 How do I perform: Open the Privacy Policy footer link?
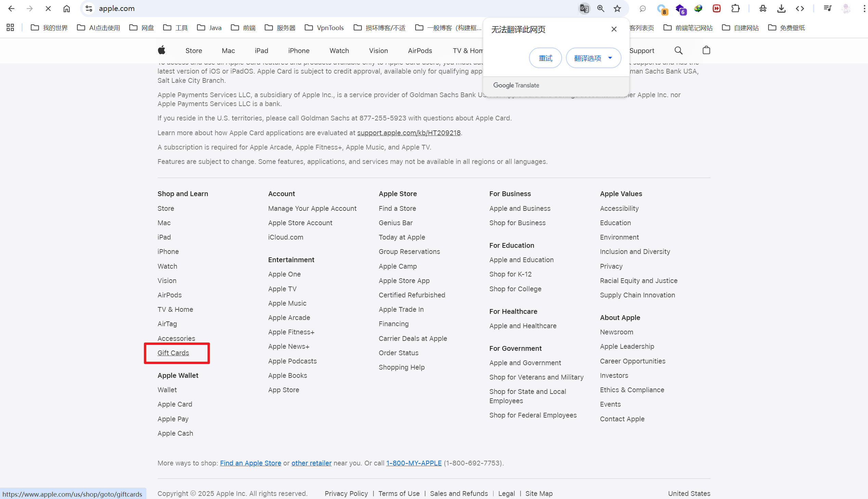tap(346, 494)
